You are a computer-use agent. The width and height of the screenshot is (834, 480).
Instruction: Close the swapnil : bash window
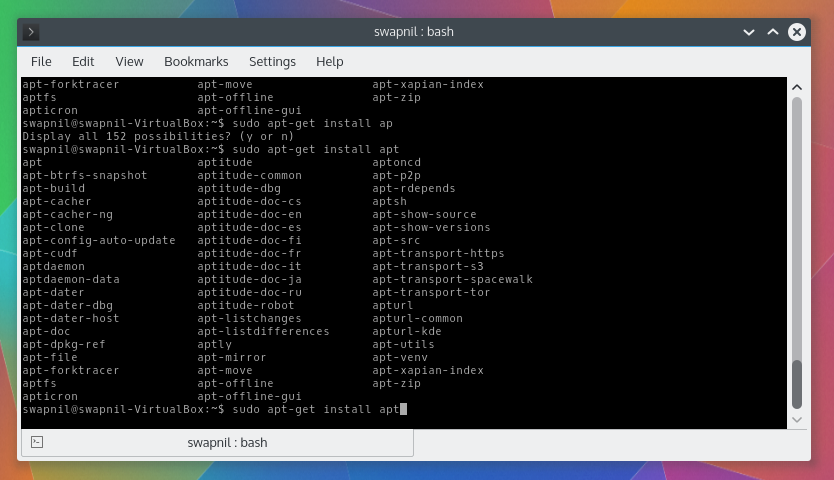pos(797,32)
